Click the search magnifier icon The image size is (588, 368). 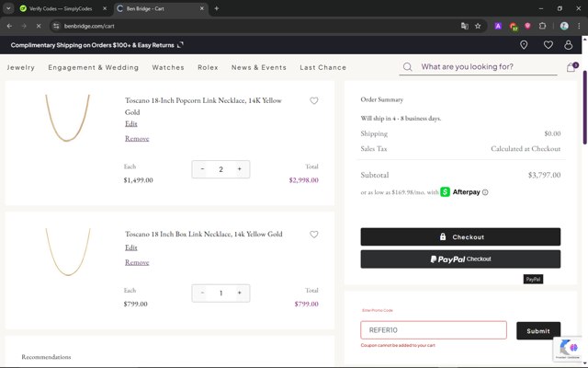408,67
